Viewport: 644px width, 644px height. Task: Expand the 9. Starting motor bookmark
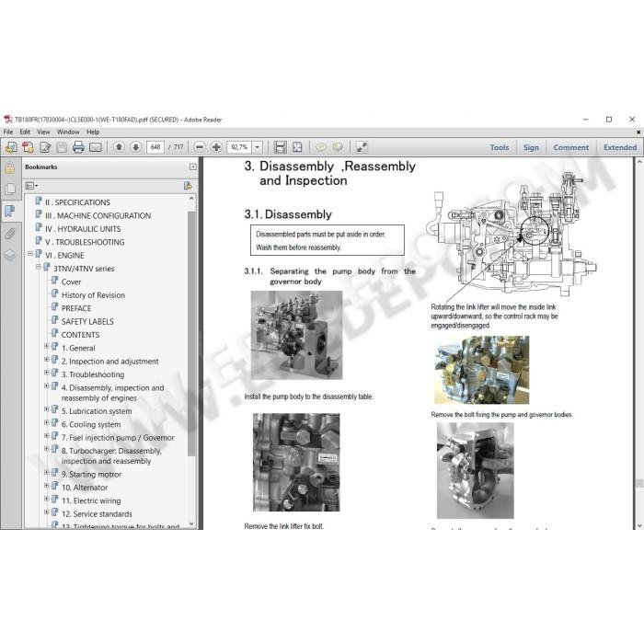[46, 472]
